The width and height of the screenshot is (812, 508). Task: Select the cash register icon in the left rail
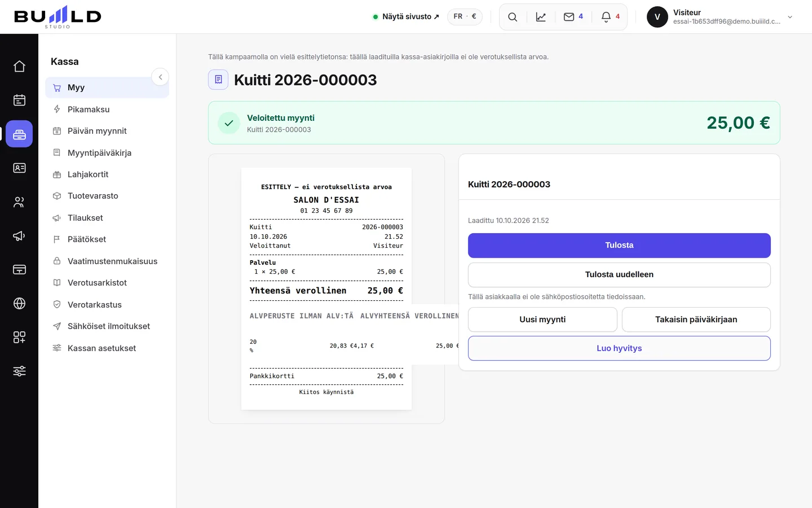[19, 134]
